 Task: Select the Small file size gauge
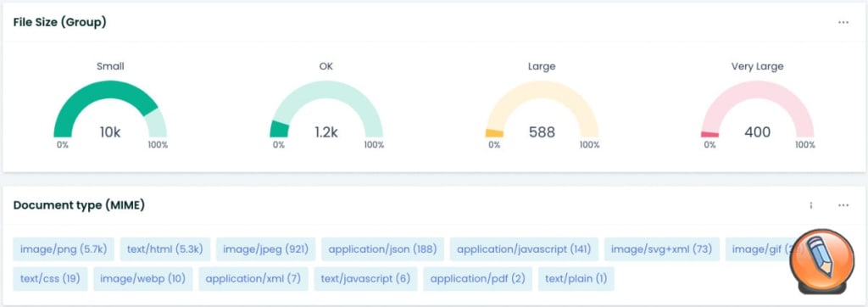[110, 109]
